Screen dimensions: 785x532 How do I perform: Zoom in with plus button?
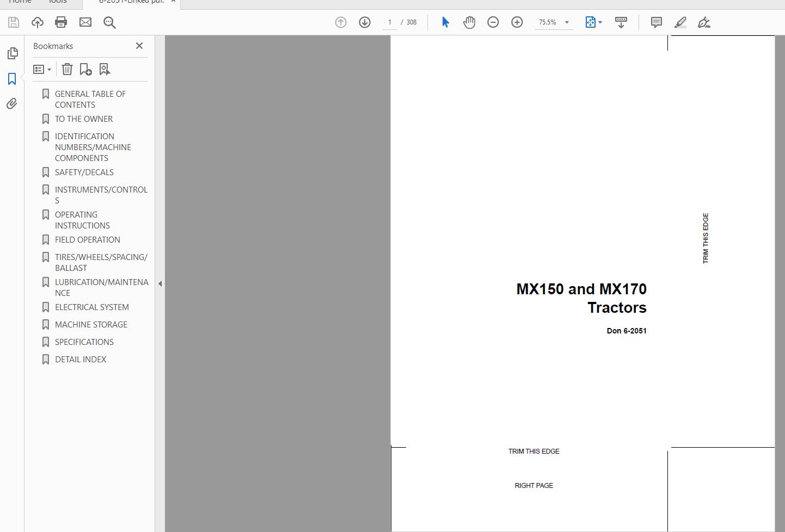[x=517, y=22]
